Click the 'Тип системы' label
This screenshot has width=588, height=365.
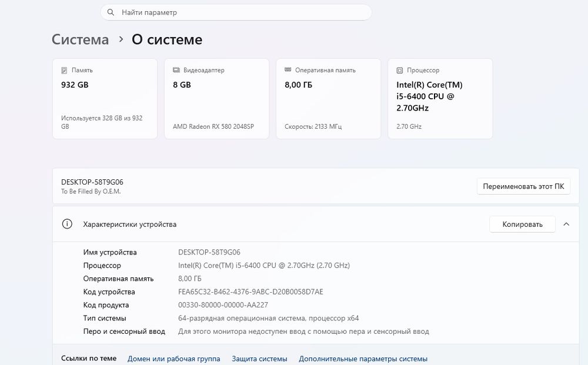(x=105, y=318)
